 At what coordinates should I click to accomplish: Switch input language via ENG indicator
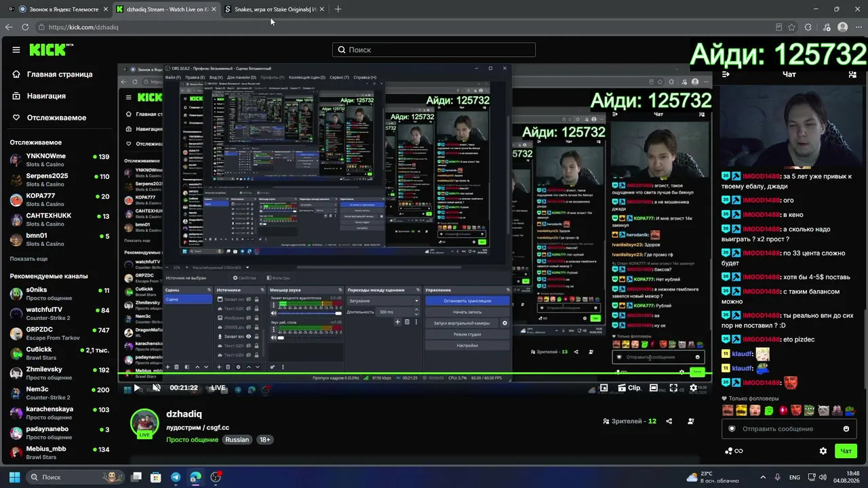795,477
